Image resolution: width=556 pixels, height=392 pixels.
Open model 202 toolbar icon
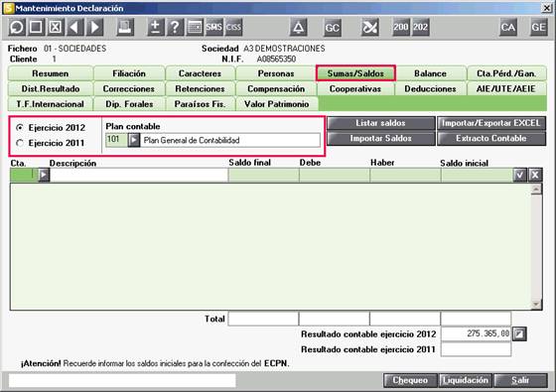(x=420, y=28)
